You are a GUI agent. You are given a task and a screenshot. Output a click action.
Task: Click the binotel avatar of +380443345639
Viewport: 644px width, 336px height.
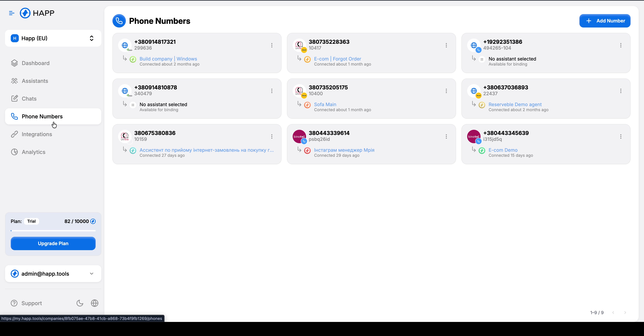pos(474,136)
